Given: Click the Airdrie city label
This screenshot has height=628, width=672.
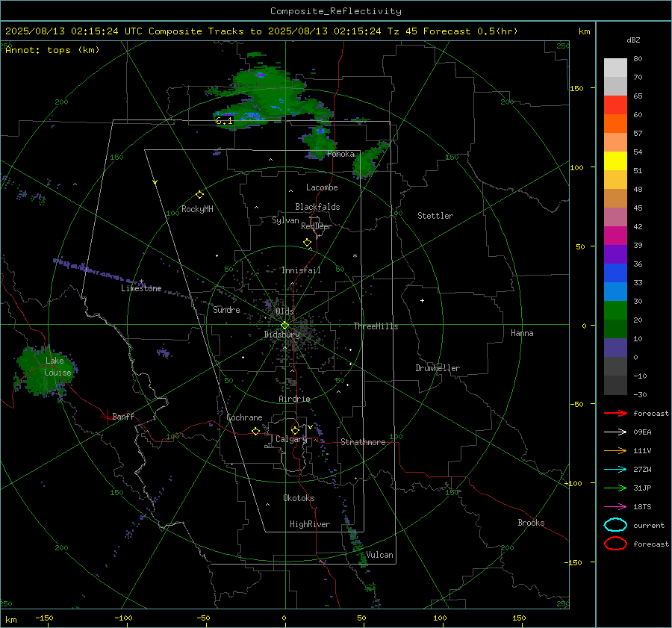Looking at the screenshot, I should pyautogui.click(x=294, y=399).
